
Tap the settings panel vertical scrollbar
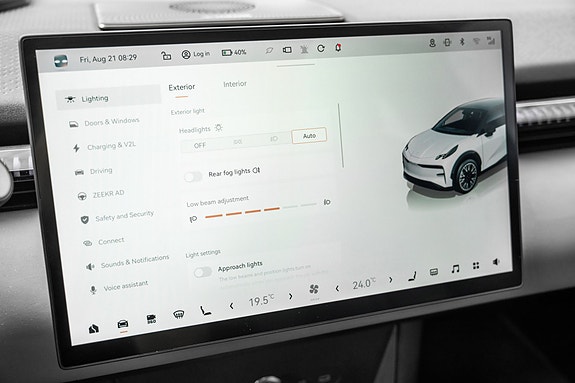click(341, 135)
